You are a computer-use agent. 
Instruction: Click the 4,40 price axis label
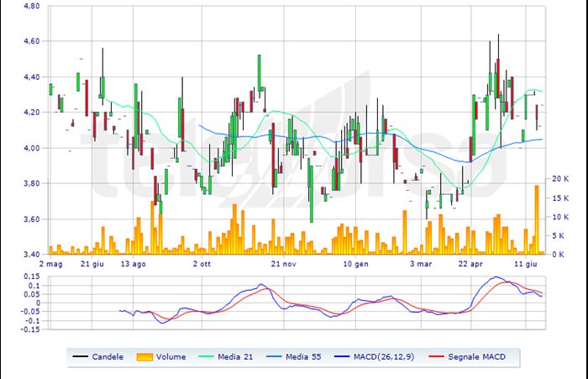tap(32, 77)
